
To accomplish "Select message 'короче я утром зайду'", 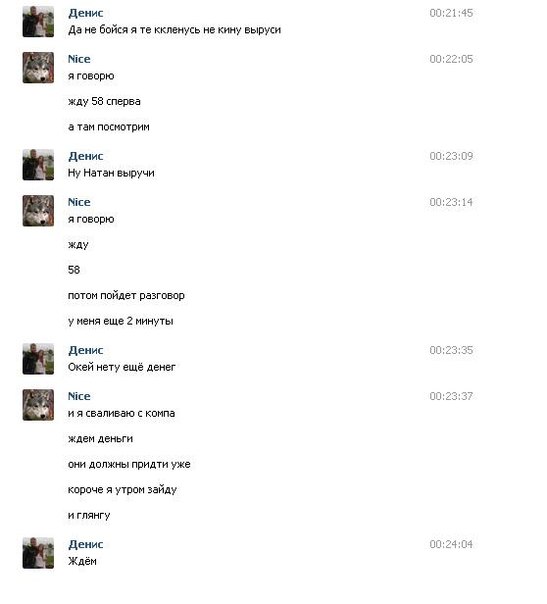I will click(122, 490).
